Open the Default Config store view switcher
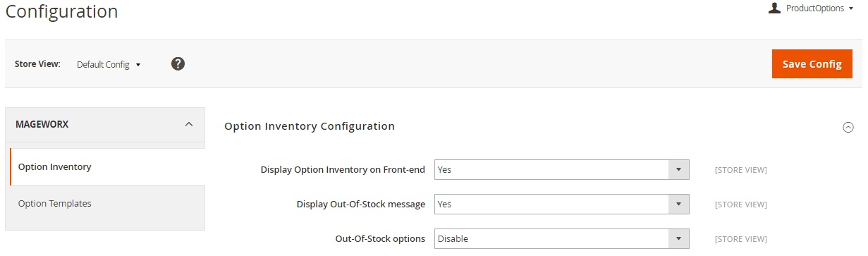Viewport: 868px width, 256px height. coord(109,64)
